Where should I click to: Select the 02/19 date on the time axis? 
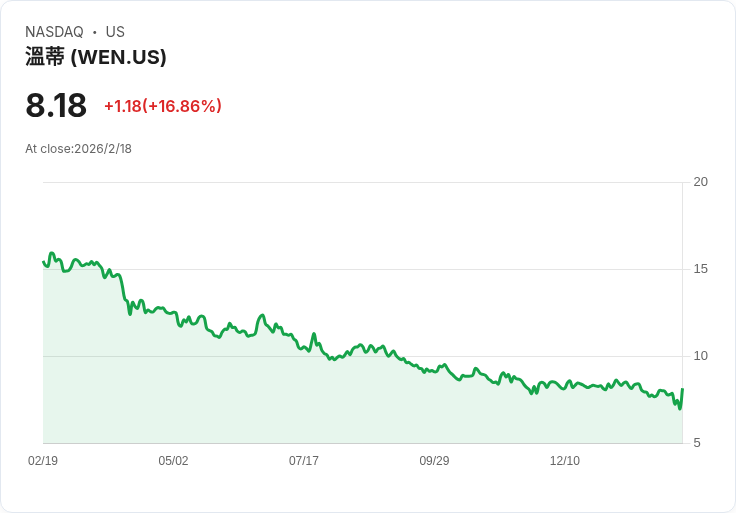(43, 461)
